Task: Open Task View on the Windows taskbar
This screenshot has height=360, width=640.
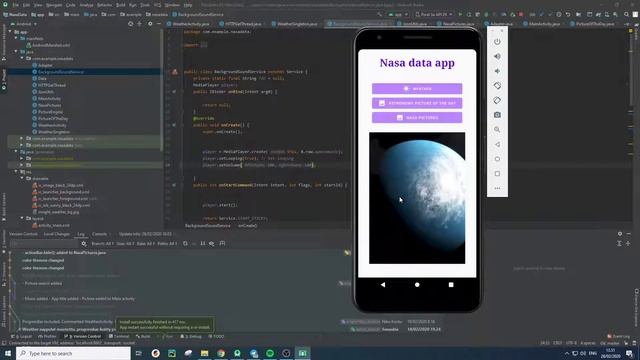Action: point(138,353)
